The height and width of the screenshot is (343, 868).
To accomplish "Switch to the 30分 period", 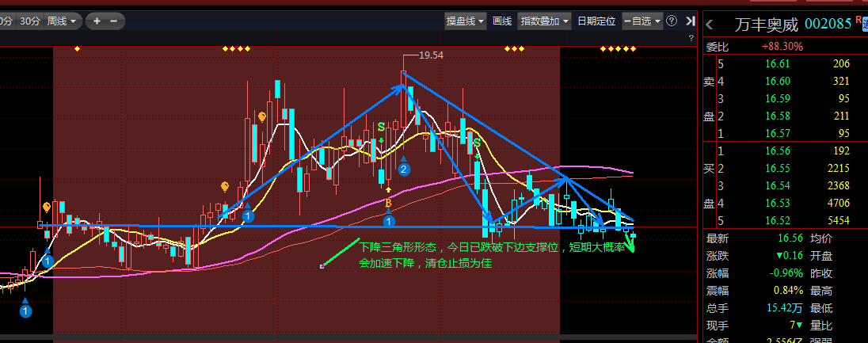I will click(x=30, y=21).
